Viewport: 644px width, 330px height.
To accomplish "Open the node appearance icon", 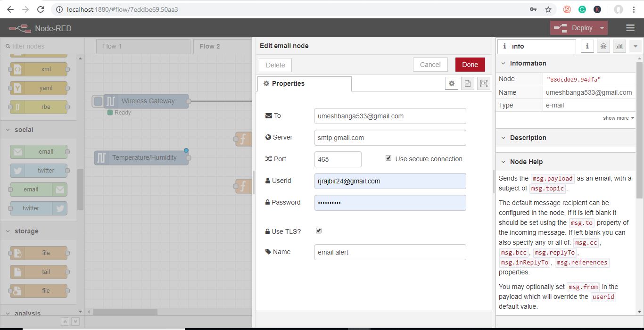I will [x=483, y=83].
